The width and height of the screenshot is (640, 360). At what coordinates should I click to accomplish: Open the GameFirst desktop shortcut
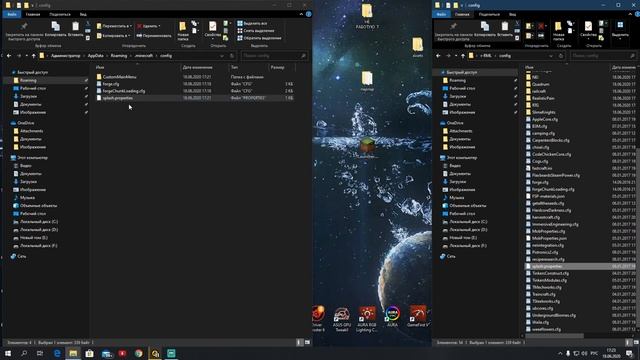point(418,317)
